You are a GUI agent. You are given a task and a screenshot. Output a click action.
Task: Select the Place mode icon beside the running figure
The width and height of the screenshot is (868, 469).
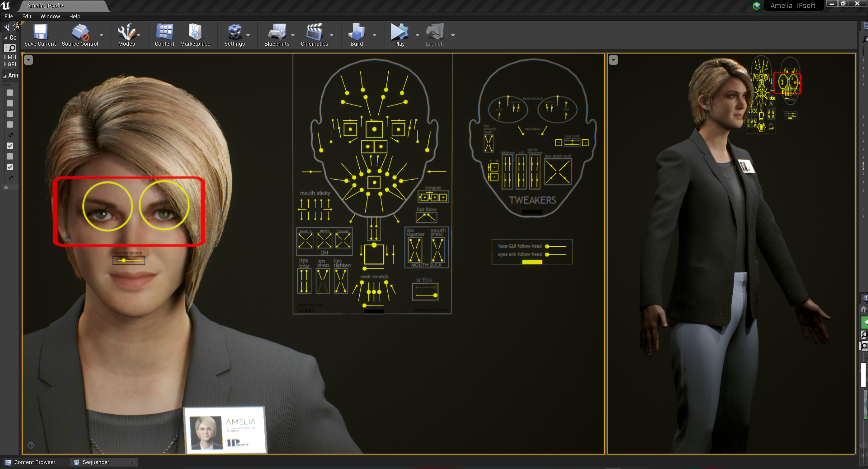pyautogui.click(x=7, y=27)
